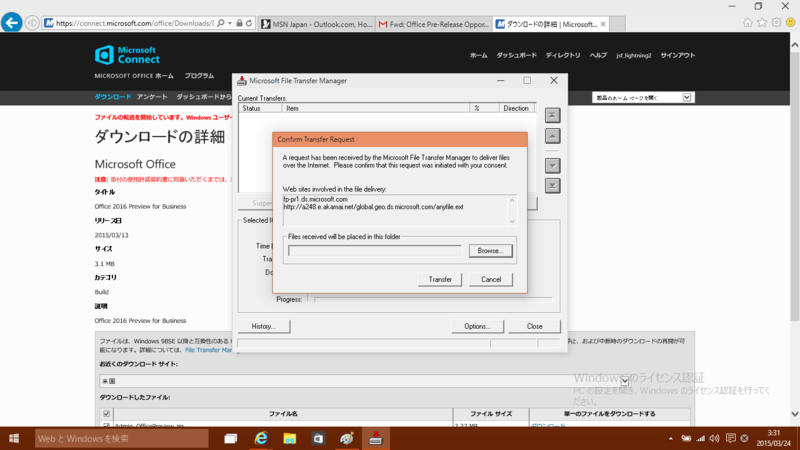Screen dimensions: 800x450
Task: Open the プログラム menu item
Action: 199,76
